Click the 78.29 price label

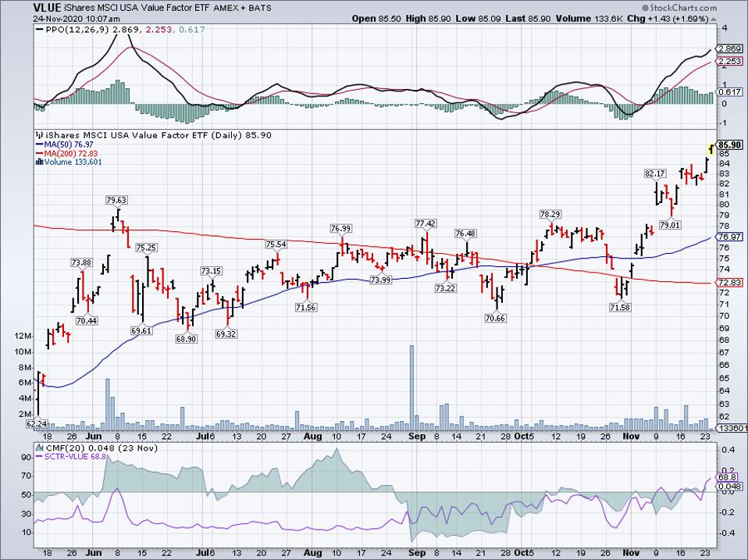pyautogui.click(x=550, y=214)
